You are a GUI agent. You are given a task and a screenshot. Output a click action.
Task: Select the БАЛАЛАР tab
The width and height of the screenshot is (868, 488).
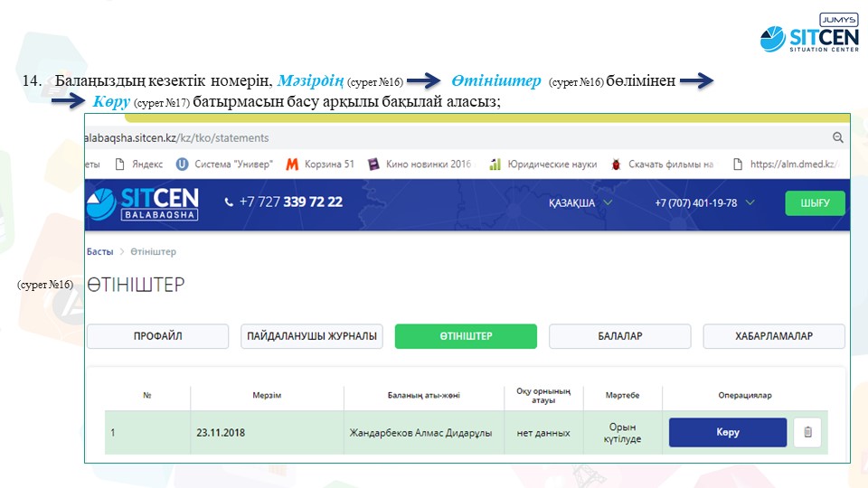619,336
